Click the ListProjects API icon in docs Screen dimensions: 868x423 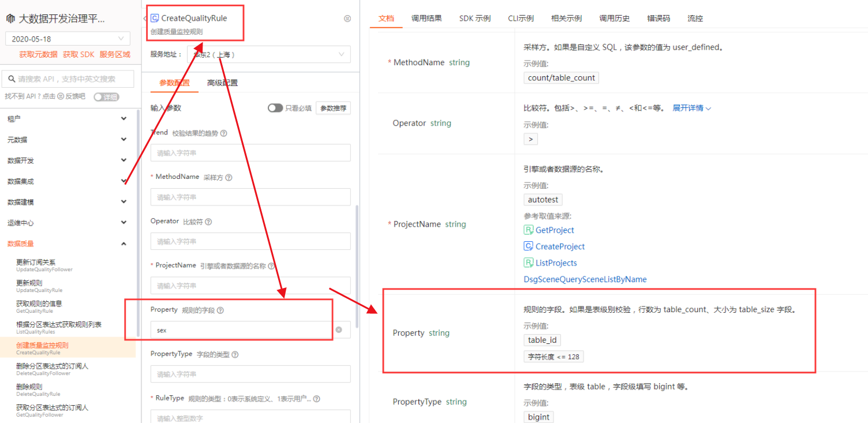click(528, 263)
